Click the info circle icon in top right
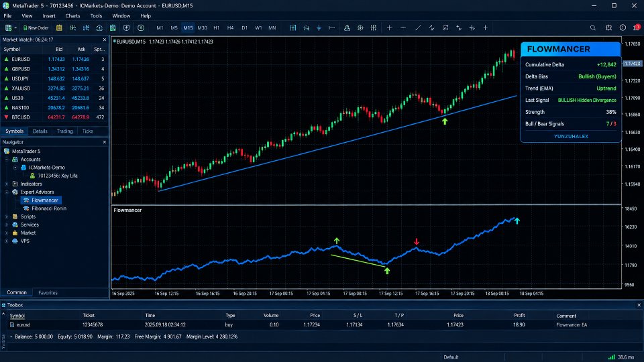Viewport: 644px width, 362px height. click(x=623, y=27)
